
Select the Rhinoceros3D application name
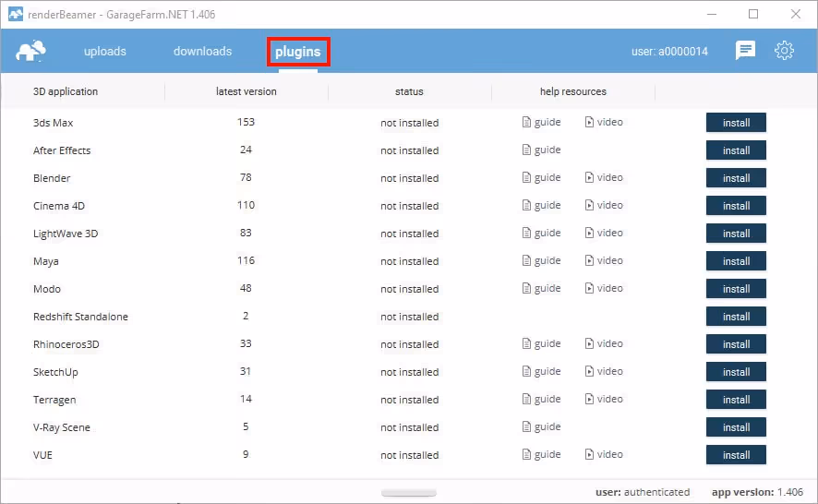66,344
